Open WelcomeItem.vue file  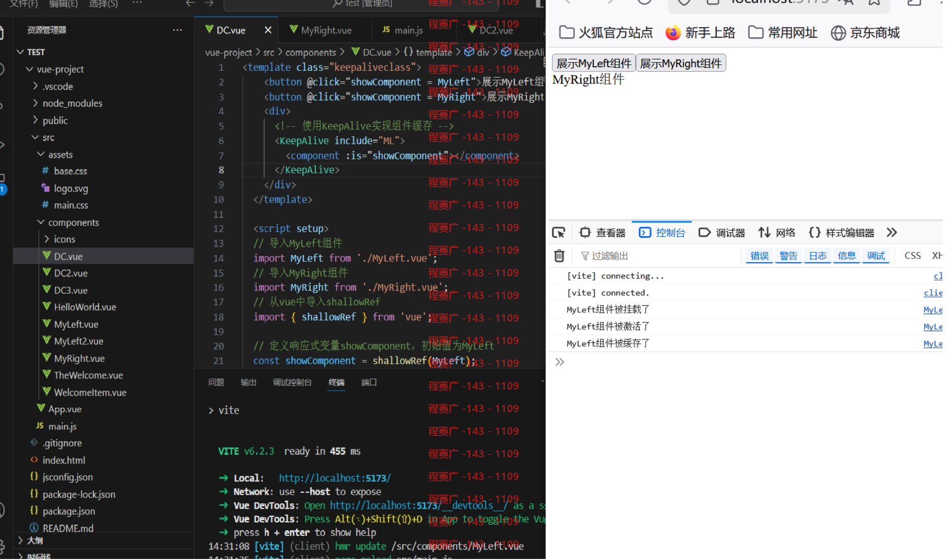click(90, 392)
